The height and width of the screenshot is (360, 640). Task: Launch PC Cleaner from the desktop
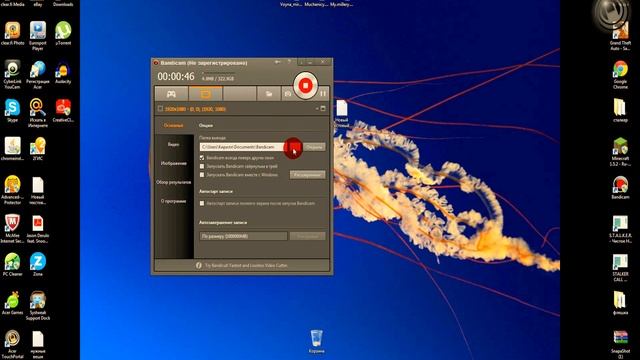[x=12, y=264]
